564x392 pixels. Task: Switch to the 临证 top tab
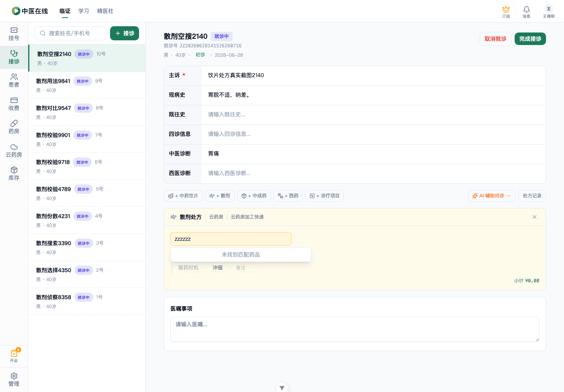click(x=65, y=11)
